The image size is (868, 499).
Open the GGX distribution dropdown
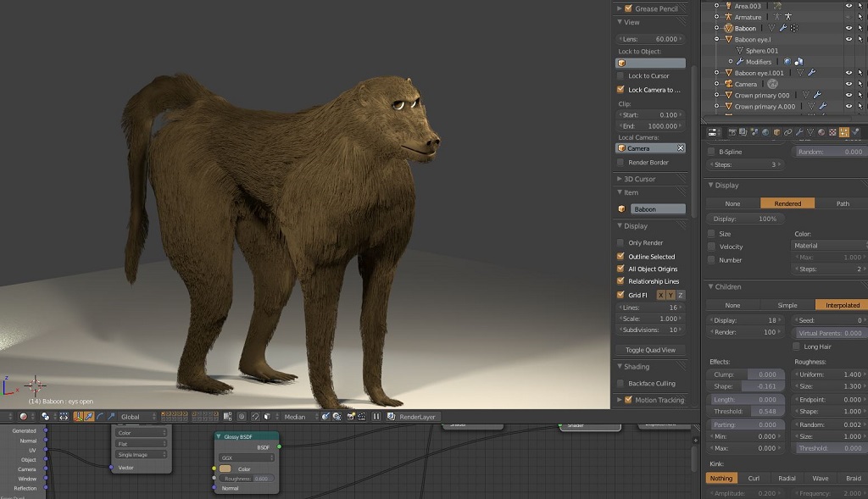click(247, 458)
